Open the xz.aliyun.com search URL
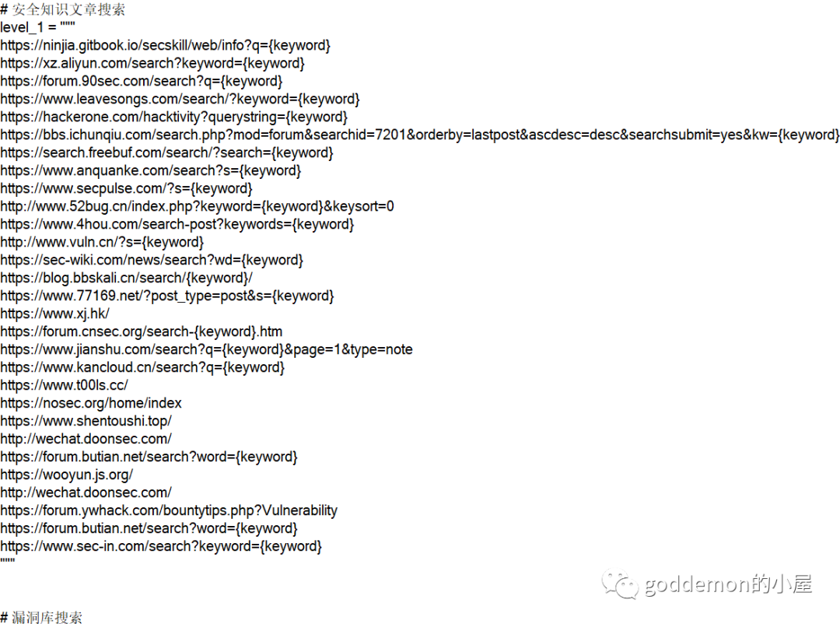 click(152, 63)
